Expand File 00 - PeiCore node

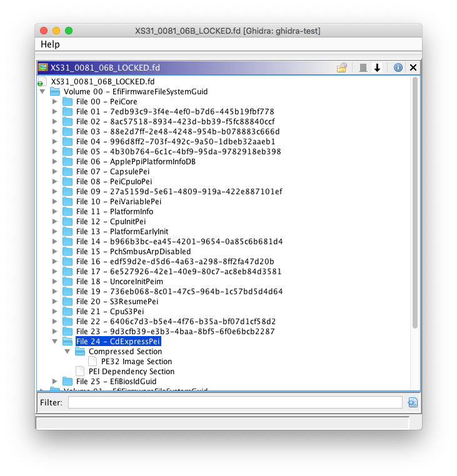tap(54, 101)
